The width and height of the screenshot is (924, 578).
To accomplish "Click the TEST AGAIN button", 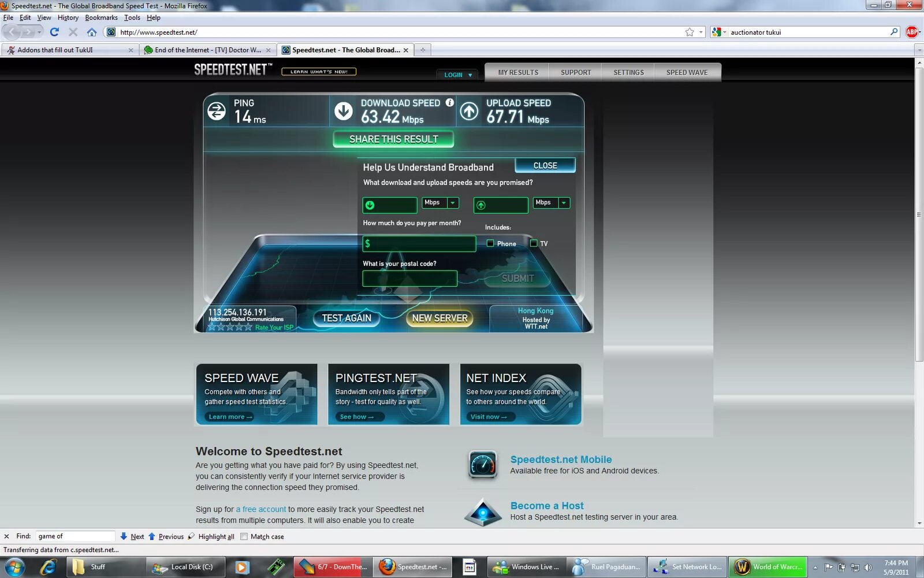I will coord(346,318).
